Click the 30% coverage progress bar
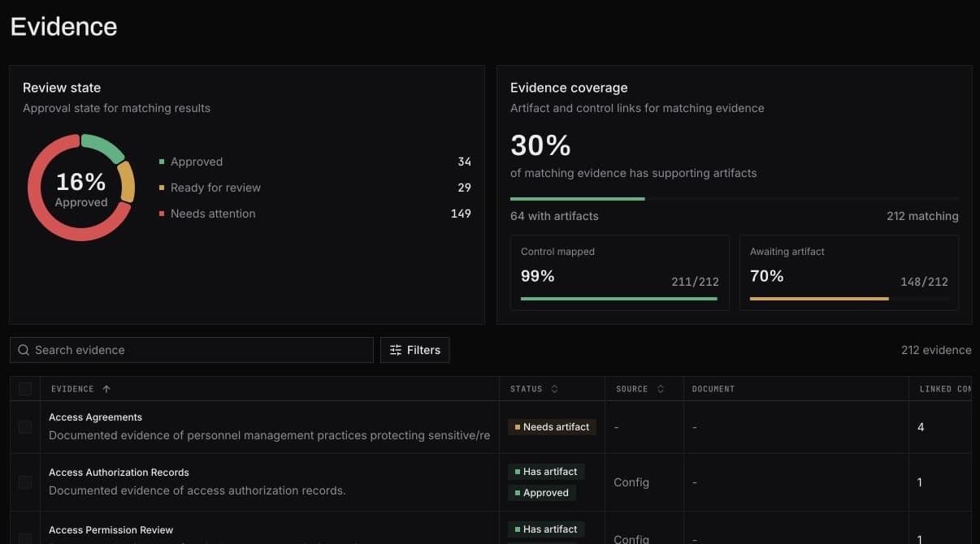 click(735, 198)
